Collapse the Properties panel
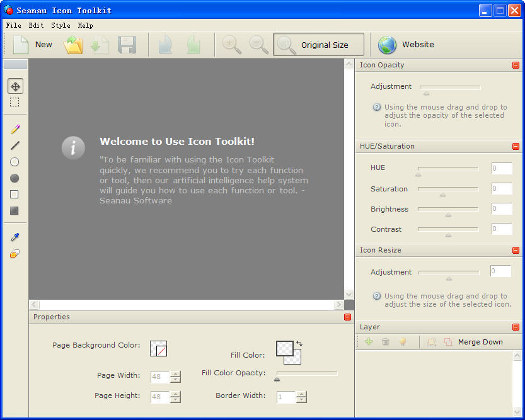525x420 pixels. point(347,317)
